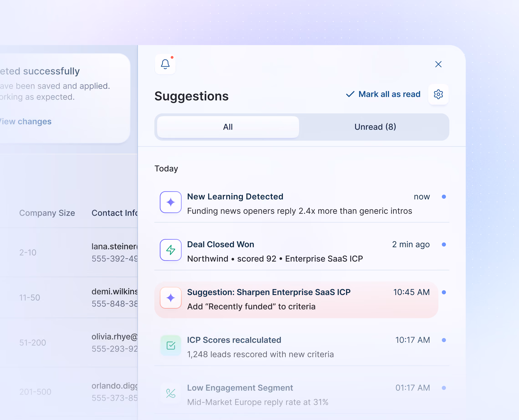Screen dimensions: 519x420
Task: Click unread dot beside ICP Scores recalculated
Action: click(444, 340)
